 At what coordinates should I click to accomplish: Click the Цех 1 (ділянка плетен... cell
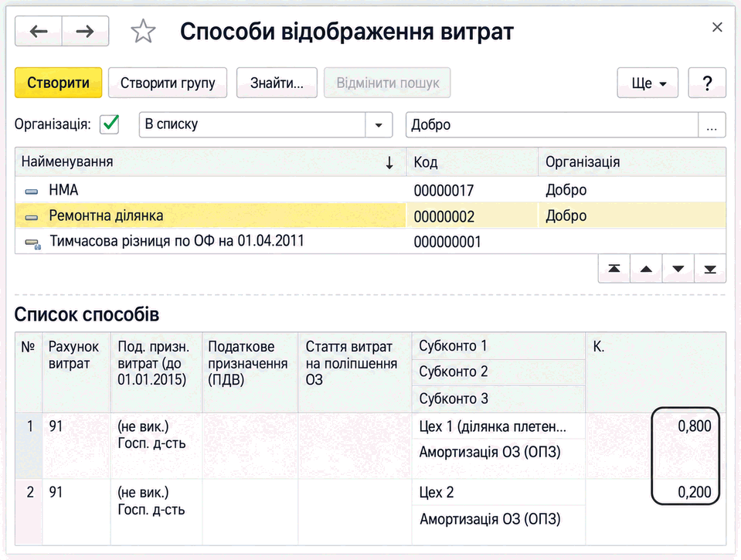click(x=498, y=426)
